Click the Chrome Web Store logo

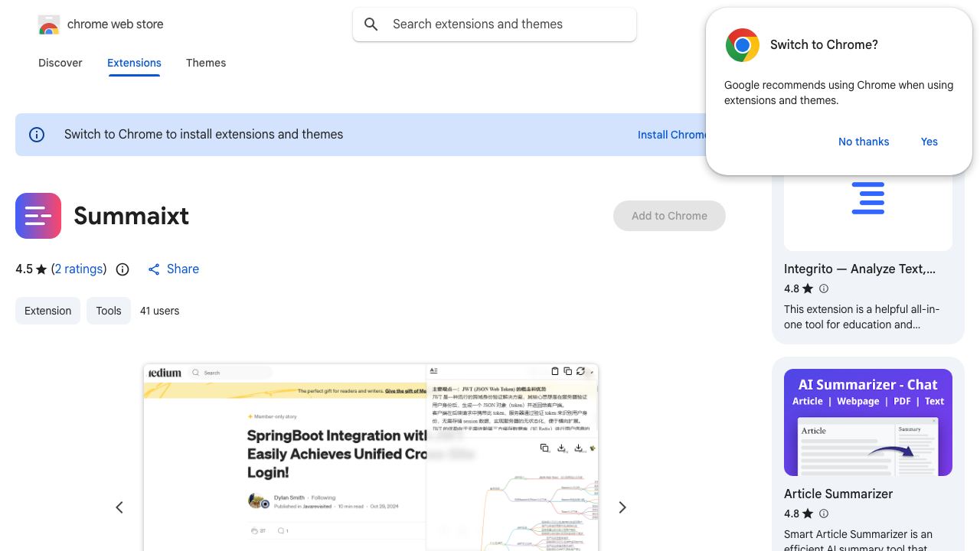click(x=49, y=24)
